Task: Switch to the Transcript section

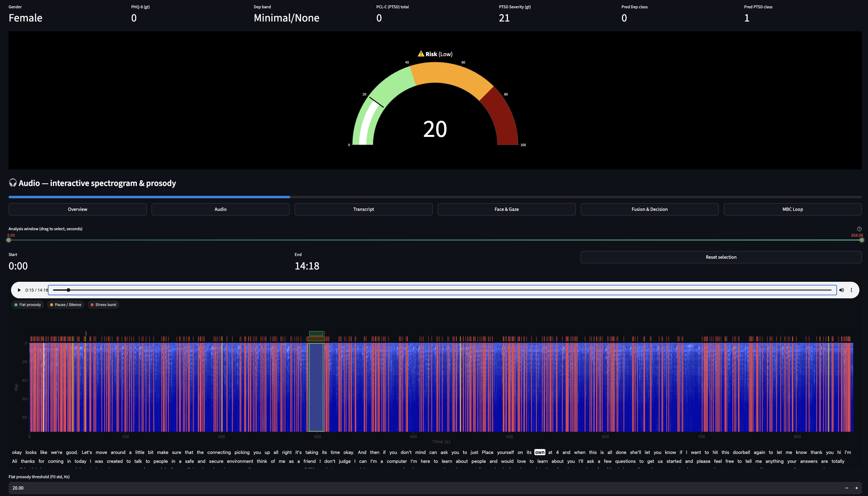Action: pyautogui.click(x=363, y=209)
